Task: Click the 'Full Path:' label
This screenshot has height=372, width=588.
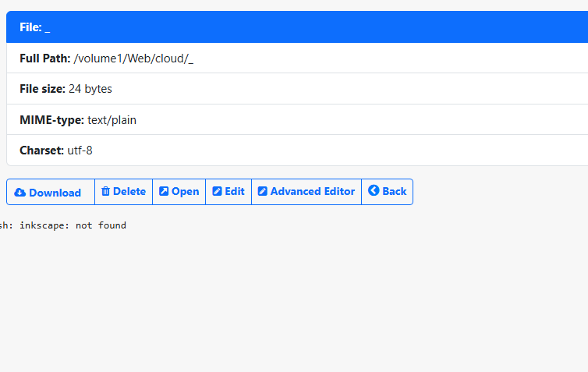Action: click(44, 58)
